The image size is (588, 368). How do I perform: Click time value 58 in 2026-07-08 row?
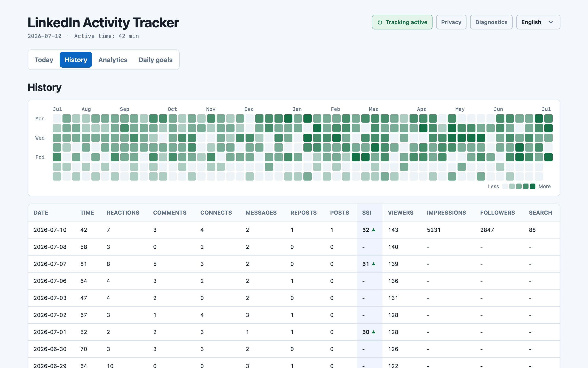coord(84,247)
